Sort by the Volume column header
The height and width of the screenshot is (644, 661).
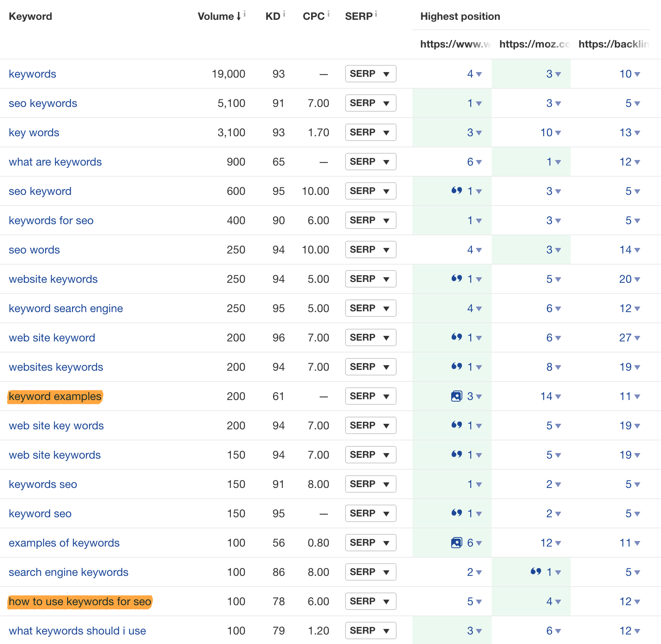(216, 17)
